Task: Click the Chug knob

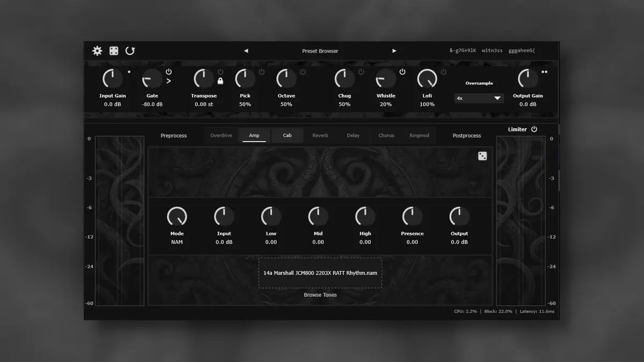Action: (x=344, y=79)
